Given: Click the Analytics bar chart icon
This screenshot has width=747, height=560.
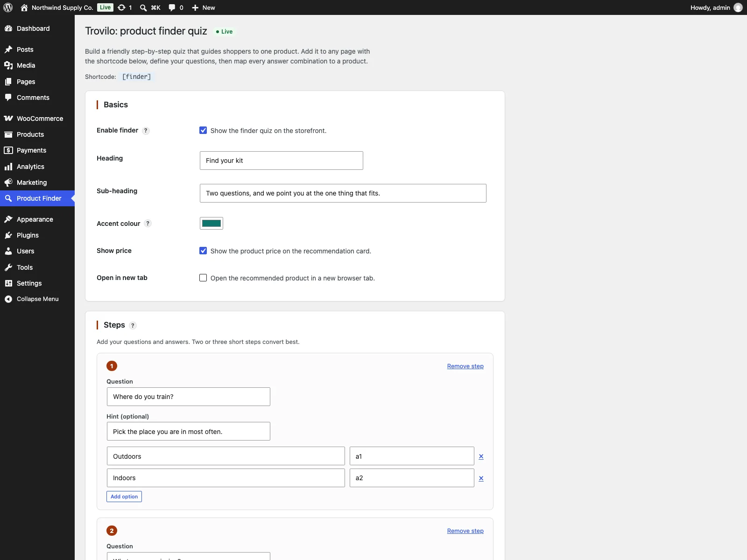Looking at the screenshot, I should (x=8, y=167).
